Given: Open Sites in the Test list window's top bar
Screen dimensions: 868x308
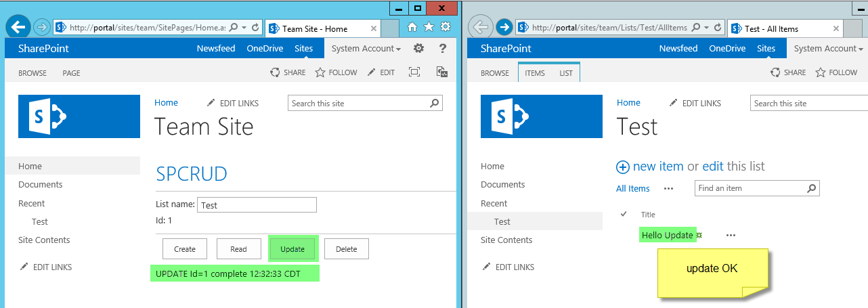Looking at the screenshot, I should coord(766,48).
